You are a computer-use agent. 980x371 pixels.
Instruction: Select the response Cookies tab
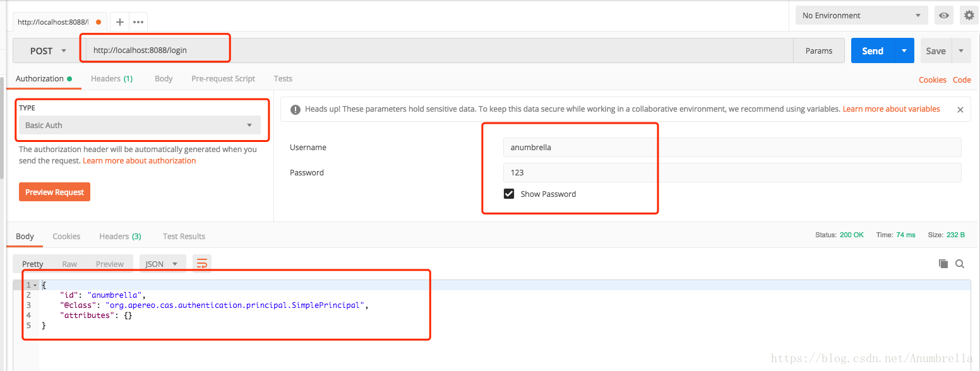coord(66,236)
